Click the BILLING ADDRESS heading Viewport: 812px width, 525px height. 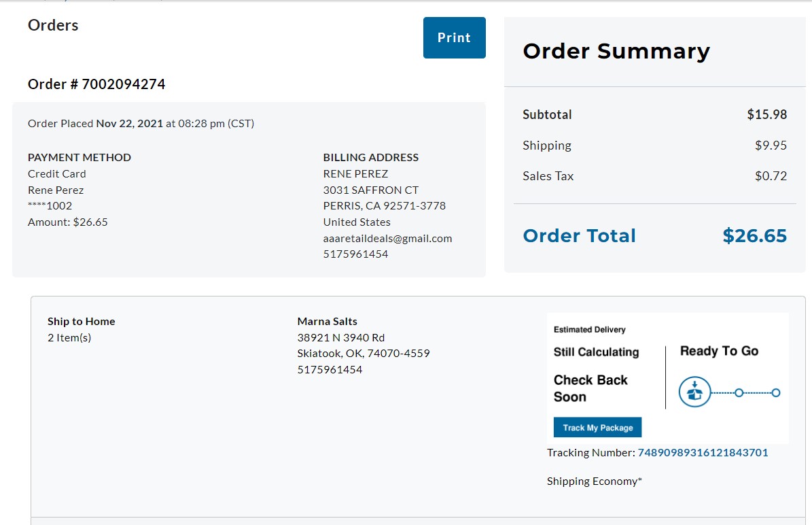click(371, 158)
